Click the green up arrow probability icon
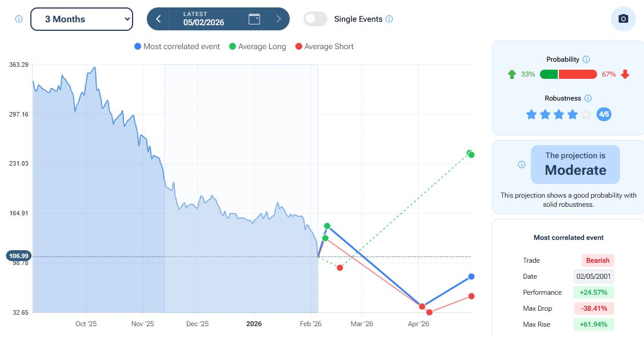 pos(511,74)
